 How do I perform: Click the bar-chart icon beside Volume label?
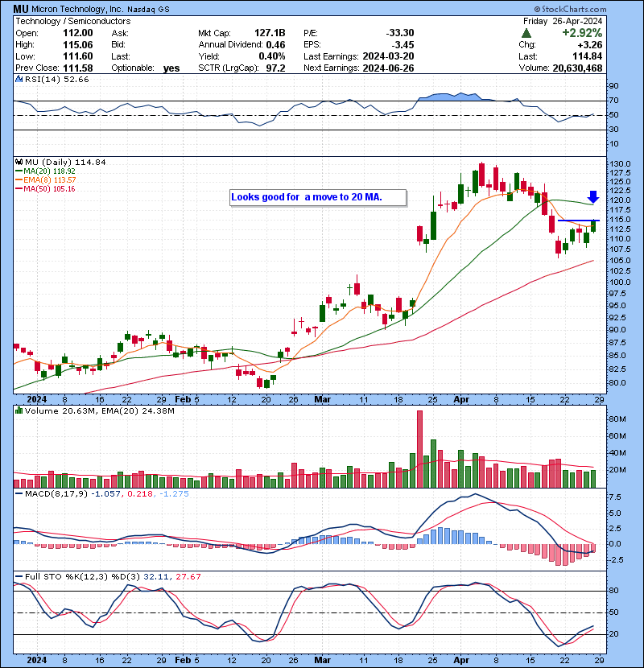pos(19,410)
